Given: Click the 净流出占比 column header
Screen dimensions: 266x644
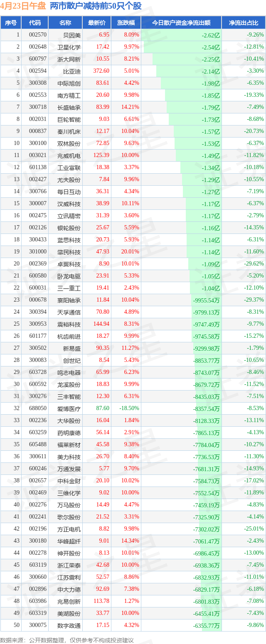Looking at the screenshot, I should pos(244,23).
